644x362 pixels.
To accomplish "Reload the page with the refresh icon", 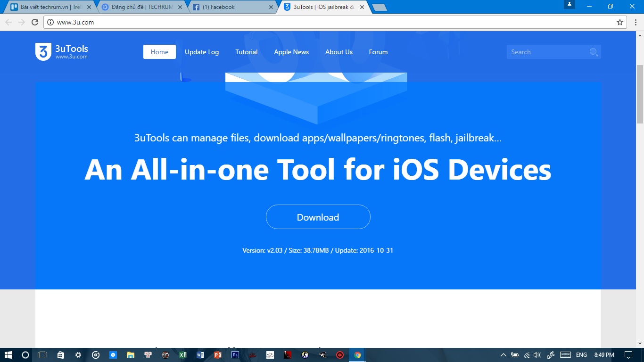I will [x=35, y=22].
